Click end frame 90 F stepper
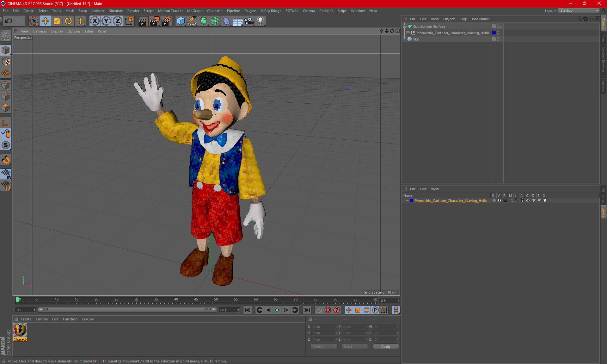This screenshot has width=607, height=364. (238, 310)
